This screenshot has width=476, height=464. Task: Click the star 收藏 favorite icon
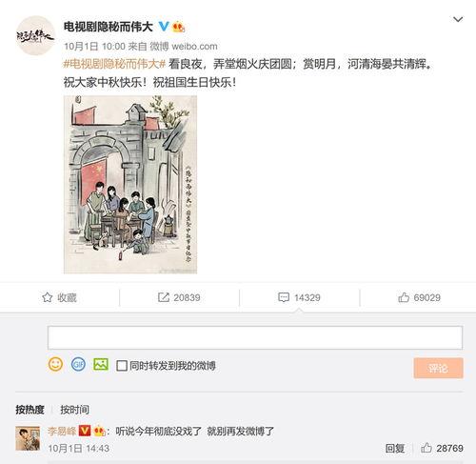pyautogui.click(x=48, y=297)
